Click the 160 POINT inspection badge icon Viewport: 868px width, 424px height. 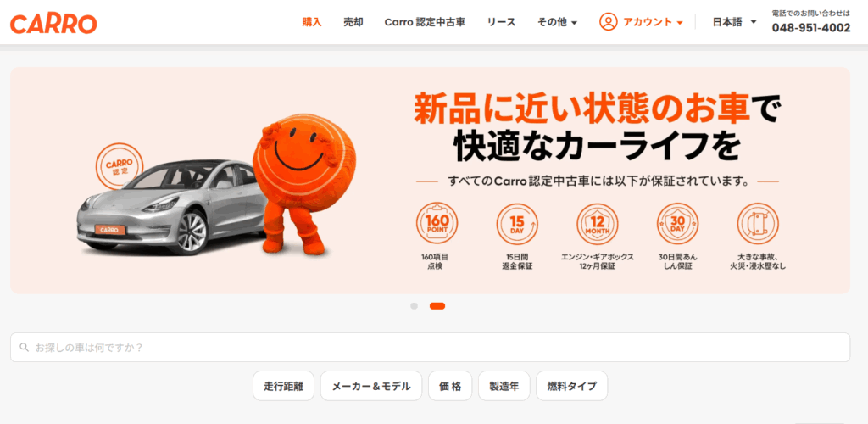click(x=437, y=224)
